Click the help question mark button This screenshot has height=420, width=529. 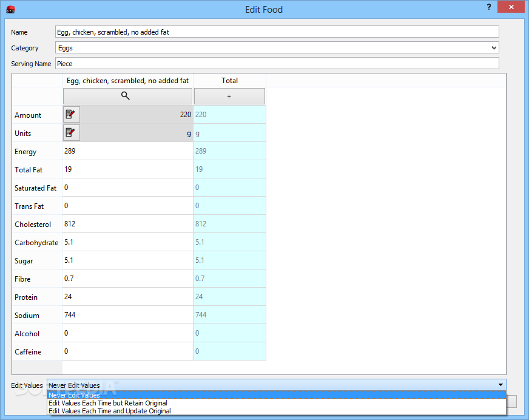[489, 7]
